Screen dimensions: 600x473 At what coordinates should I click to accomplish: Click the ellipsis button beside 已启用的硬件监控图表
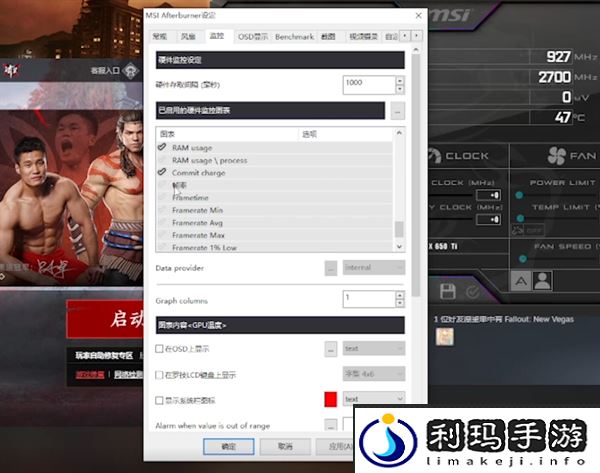click(398, 111)
